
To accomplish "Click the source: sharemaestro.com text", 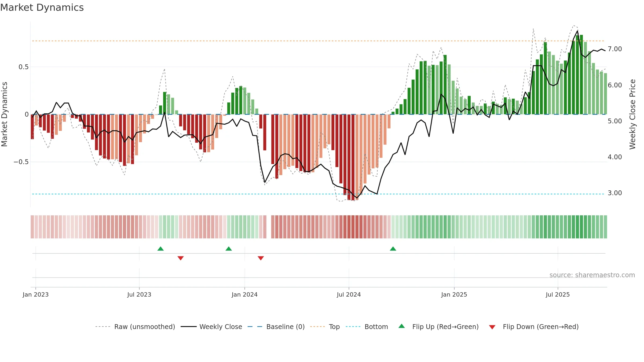I will 592,275.
